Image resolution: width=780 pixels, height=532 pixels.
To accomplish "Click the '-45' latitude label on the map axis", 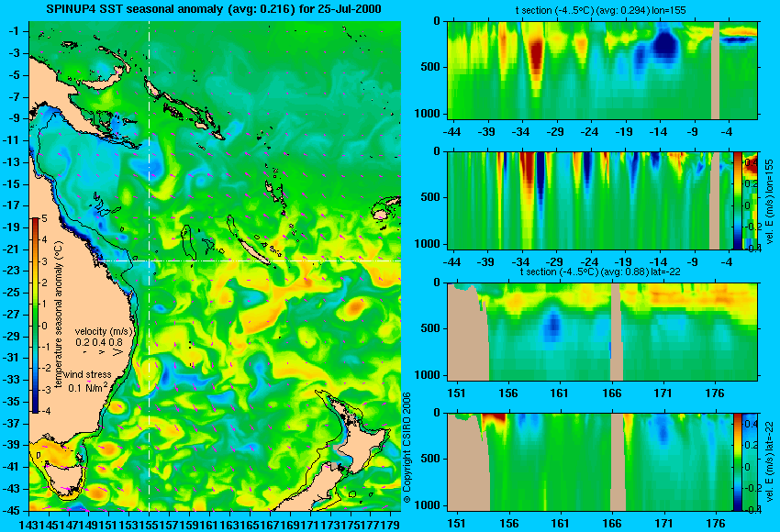I will pyautogui.click(x=12, y=511).
